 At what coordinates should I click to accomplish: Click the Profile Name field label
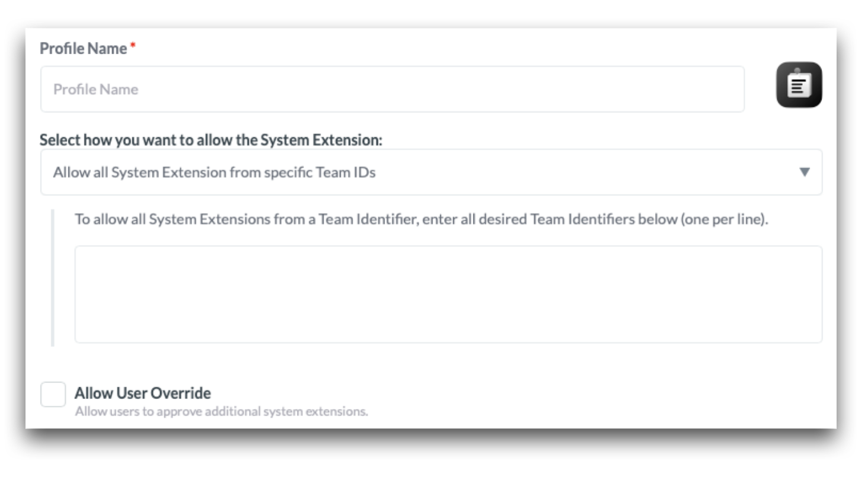click(x=83, y=49)
